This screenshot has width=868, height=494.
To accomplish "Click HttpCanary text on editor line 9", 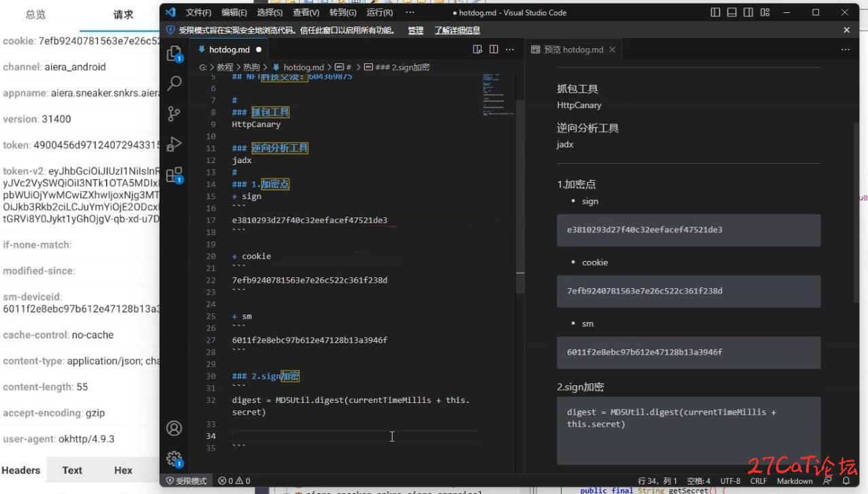I will click(x=256, y=124).
